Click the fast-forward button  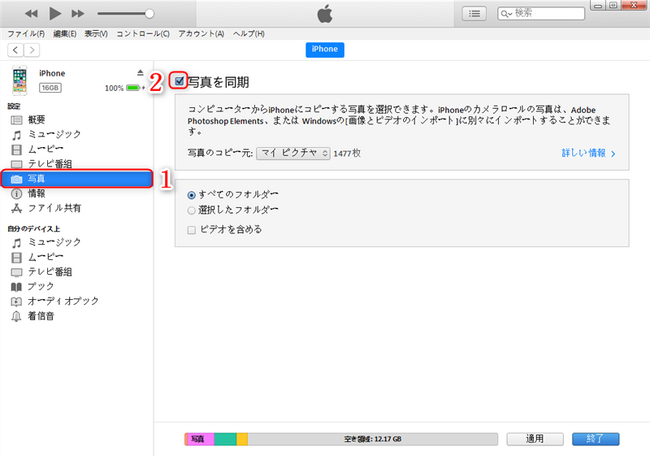(78, 14)
